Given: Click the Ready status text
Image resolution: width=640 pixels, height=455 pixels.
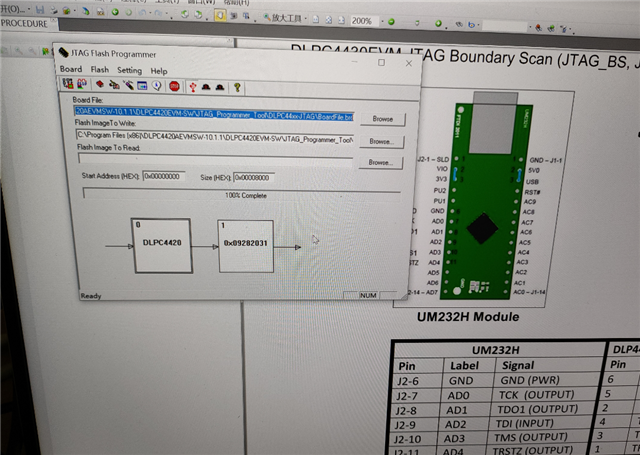Looking at the screenshot, I should pyautogui.click(x=91, y=296).
